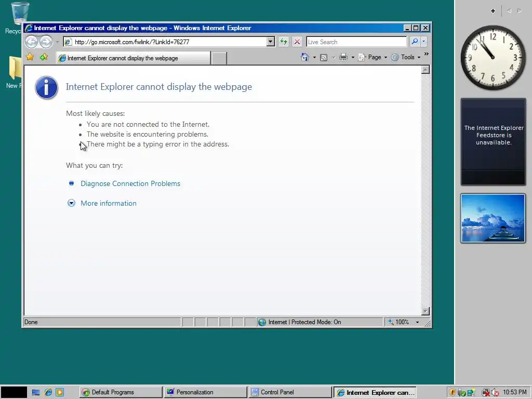Expand the Feeds dropdown arrow
This screenshot has height=399, width=532.
pos(334,57)
